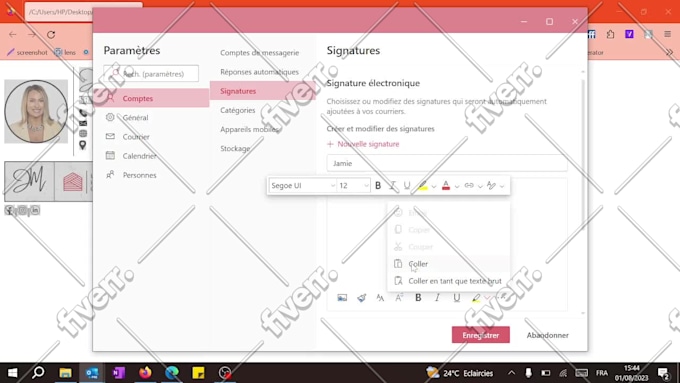Viewport: 680px width, 383px height.
Task: Expand the text styles options arrow
Action: pos(502,187)
